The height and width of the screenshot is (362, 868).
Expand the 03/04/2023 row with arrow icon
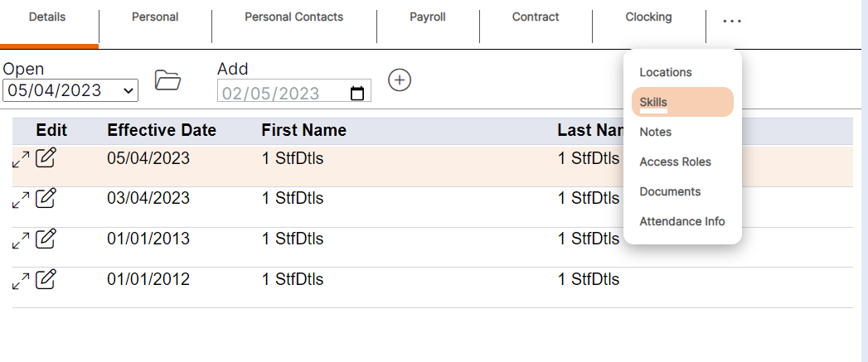[21, 199]
